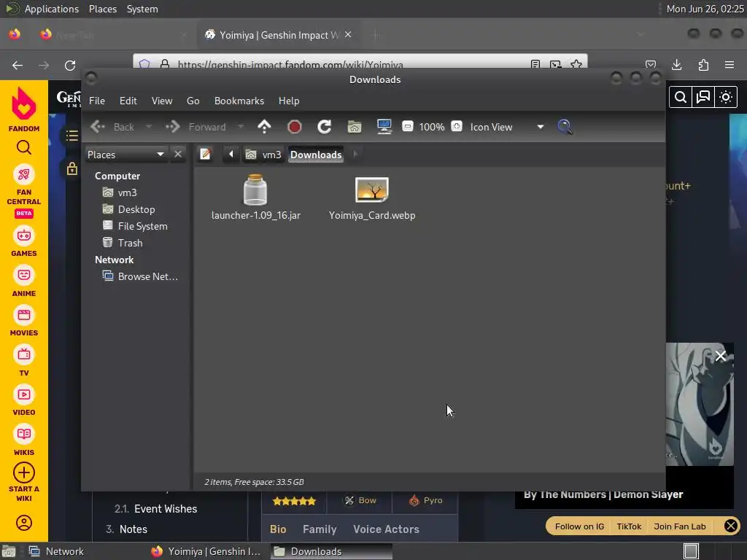Search files with the magnifier icon
747x560 pixels.
click(x=565, y=127)
